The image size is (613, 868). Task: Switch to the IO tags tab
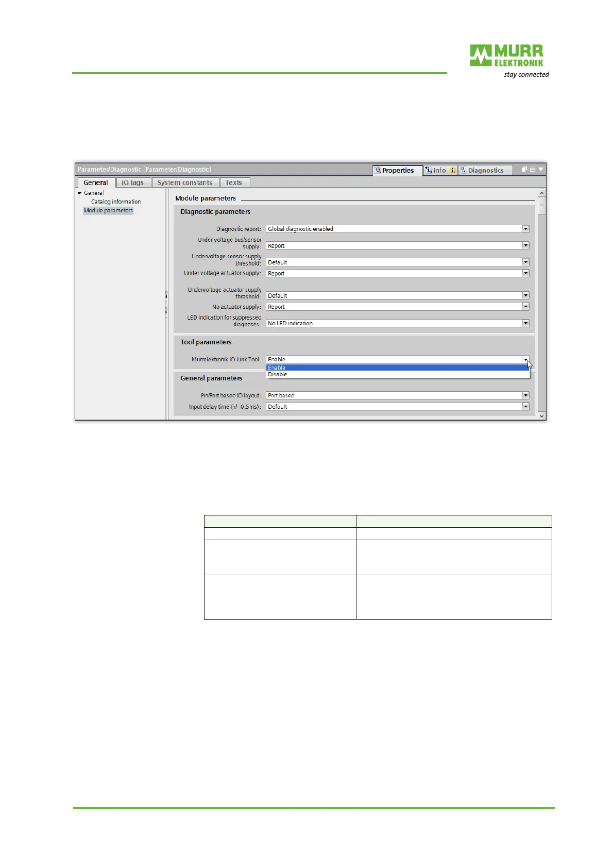[x=133, y=182]
